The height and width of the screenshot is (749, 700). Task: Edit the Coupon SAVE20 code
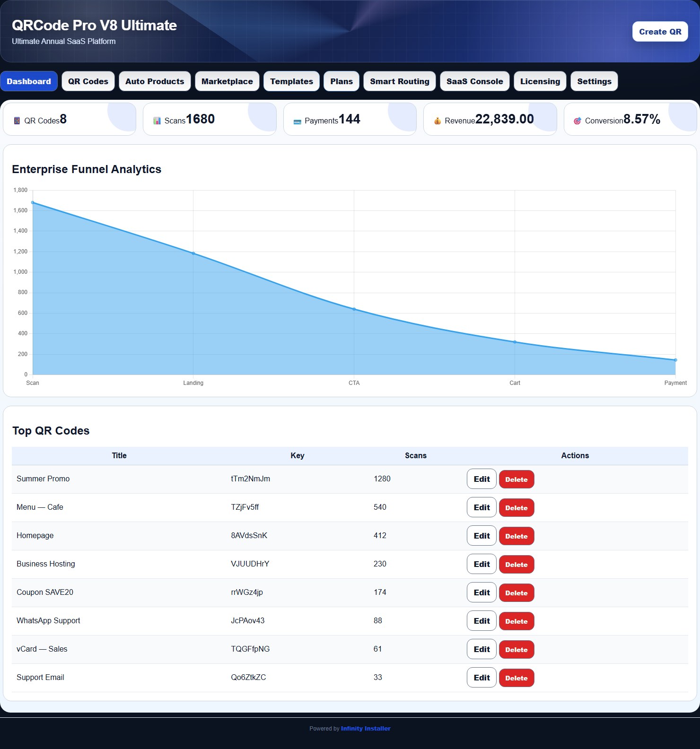point(481,592)
